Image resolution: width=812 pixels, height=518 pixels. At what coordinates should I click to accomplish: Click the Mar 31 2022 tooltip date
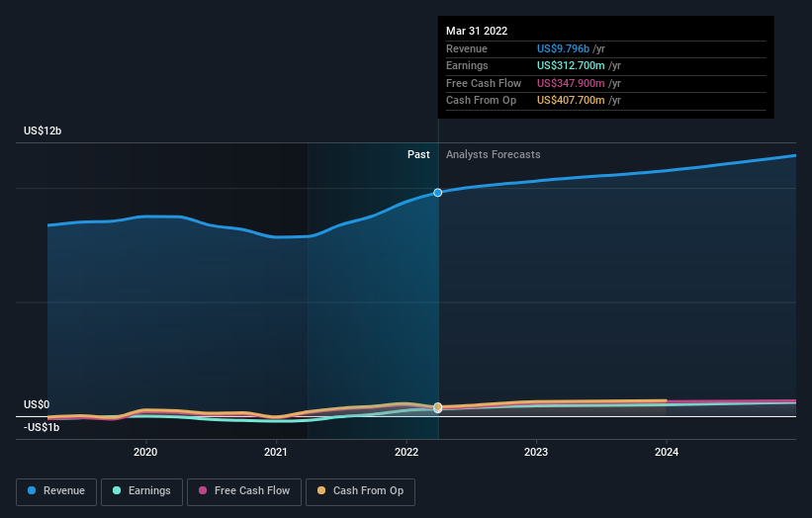(477, 31)
